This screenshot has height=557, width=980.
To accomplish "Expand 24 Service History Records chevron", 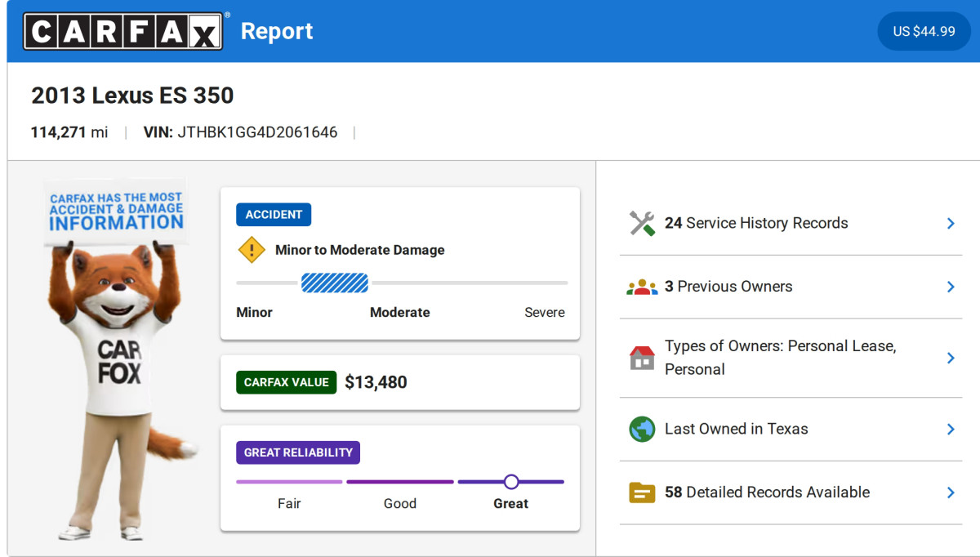I will pos(951,223).
